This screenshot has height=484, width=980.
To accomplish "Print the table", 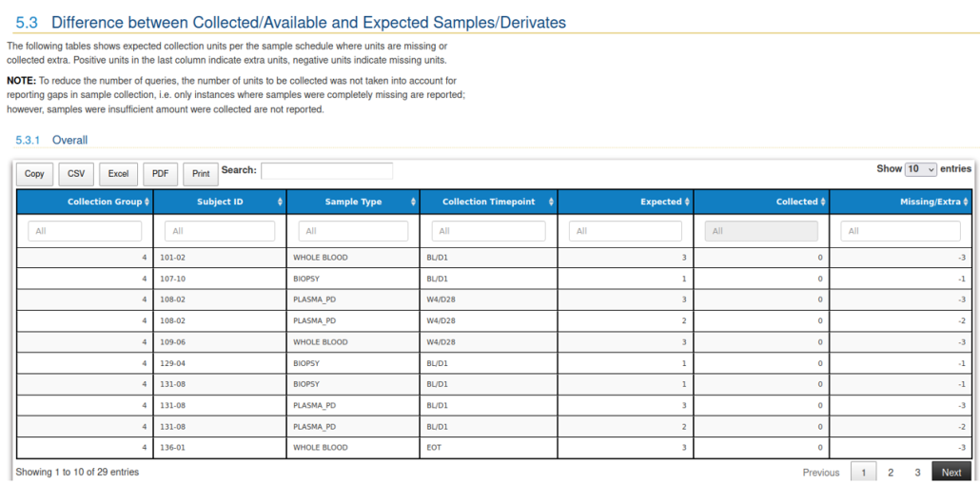I will pos(201,174).
